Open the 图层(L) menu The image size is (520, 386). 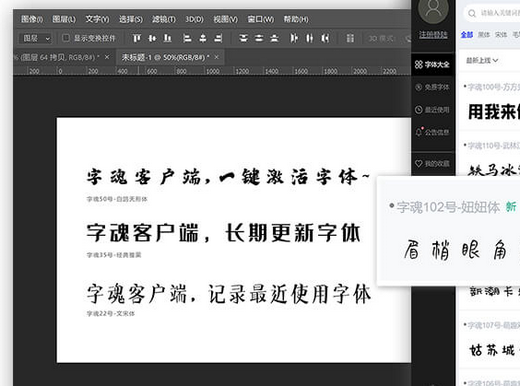click(64, 19)
